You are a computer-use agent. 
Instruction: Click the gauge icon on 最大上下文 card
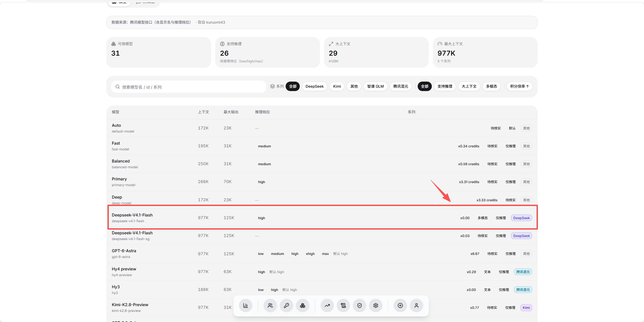(440, 44)
